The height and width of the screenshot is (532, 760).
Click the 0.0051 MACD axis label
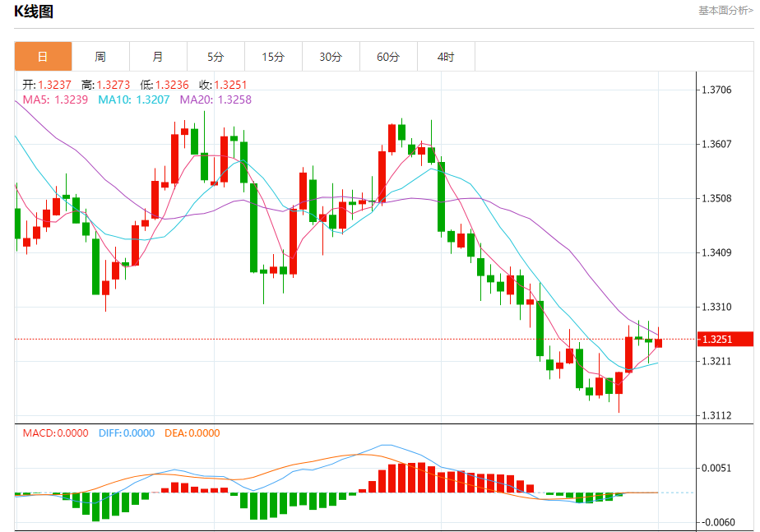click(717, 468)
